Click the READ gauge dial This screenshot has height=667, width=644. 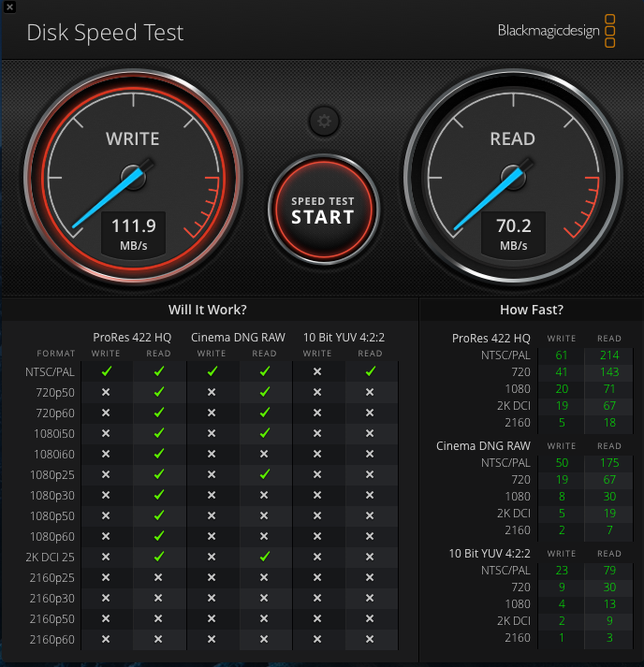tap(513, 177)
